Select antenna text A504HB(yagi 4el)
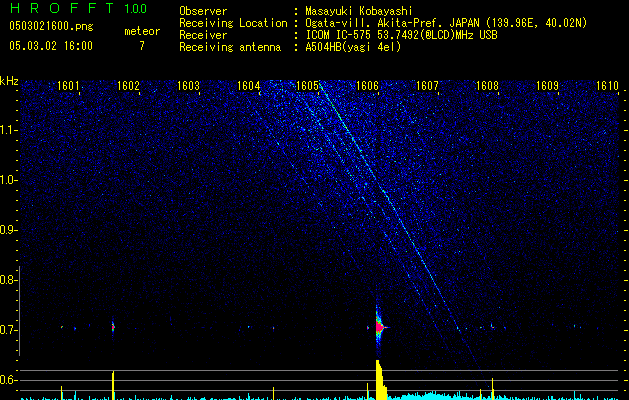 (x=353, y=47)
